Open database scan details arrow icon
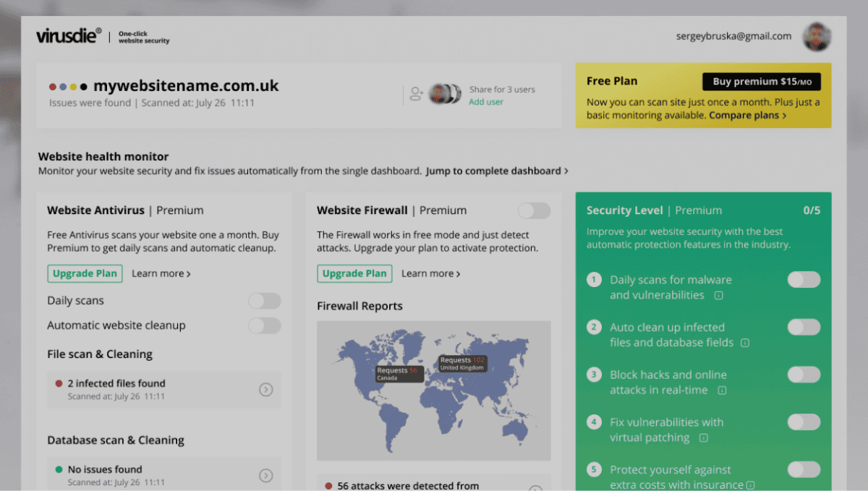The image size is (868, 504). pyautogui.click(x=265, y=475)
